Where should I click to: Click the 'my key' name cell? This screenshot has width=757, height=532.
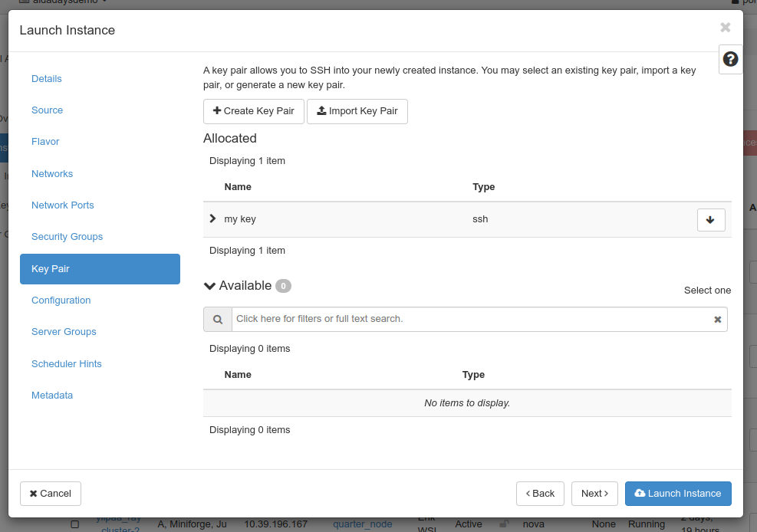[240, 219]
